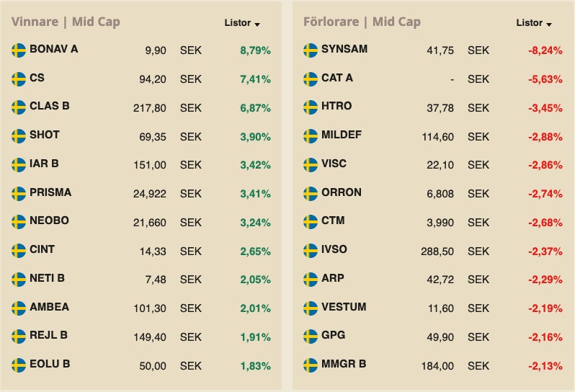Click the flag icon next to EOLU B
This screenshot has height=392, width=575.
pyautogui.click(x=19, y=365)
